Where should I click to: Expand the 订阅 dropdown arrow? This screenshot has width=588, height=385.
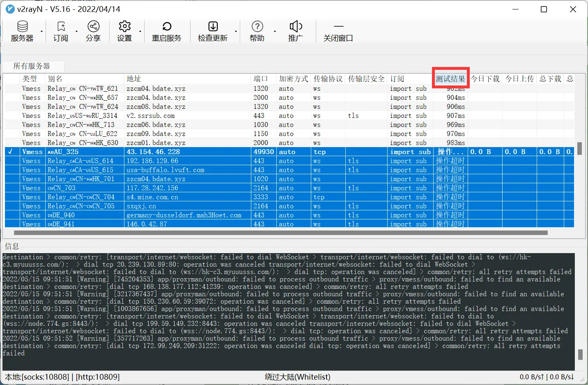(x=76, y=32)
